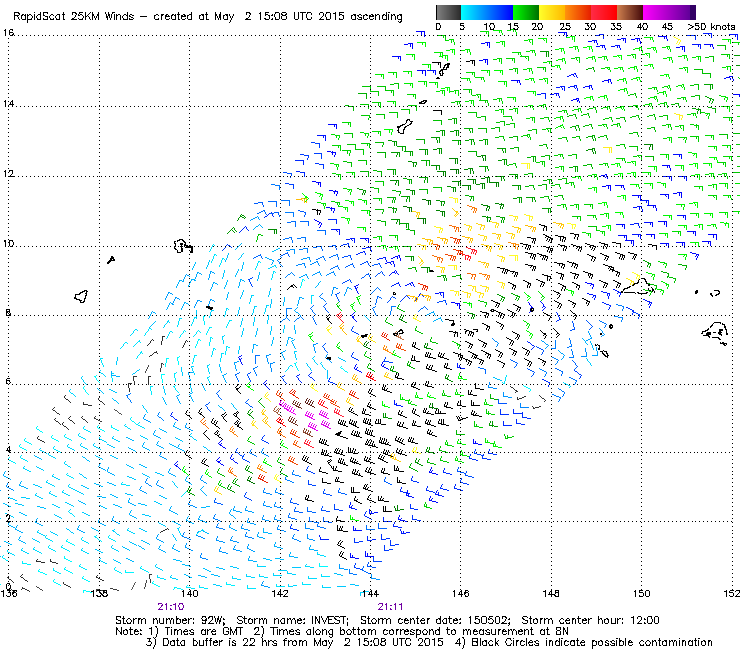The image size is (740, 650).
Task: Click the 'Storm center hour: 12:00' text
Action: [x=590, y=620]
